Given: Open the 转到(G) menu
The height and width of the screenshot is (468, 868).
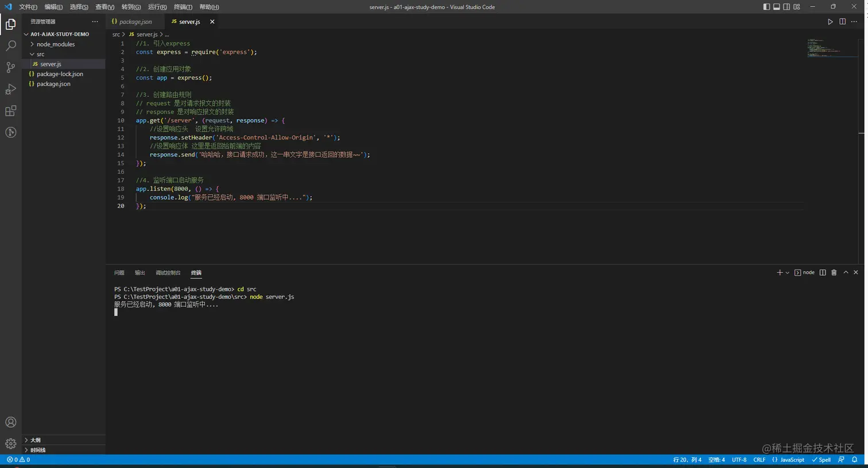Looking at the screenshot, I should [131, 7].
